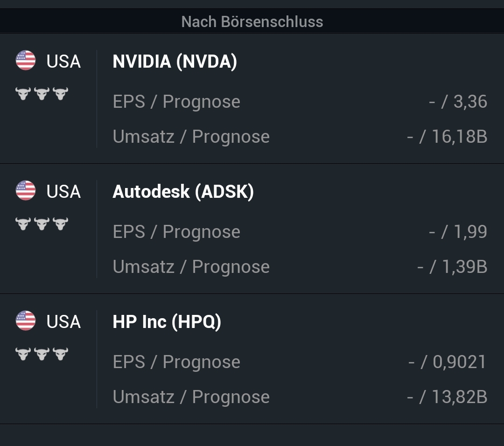This screenshot has width=504, height=446.
Task: Click the USA flag icon next to HP Inc
Action: point(26,321)
